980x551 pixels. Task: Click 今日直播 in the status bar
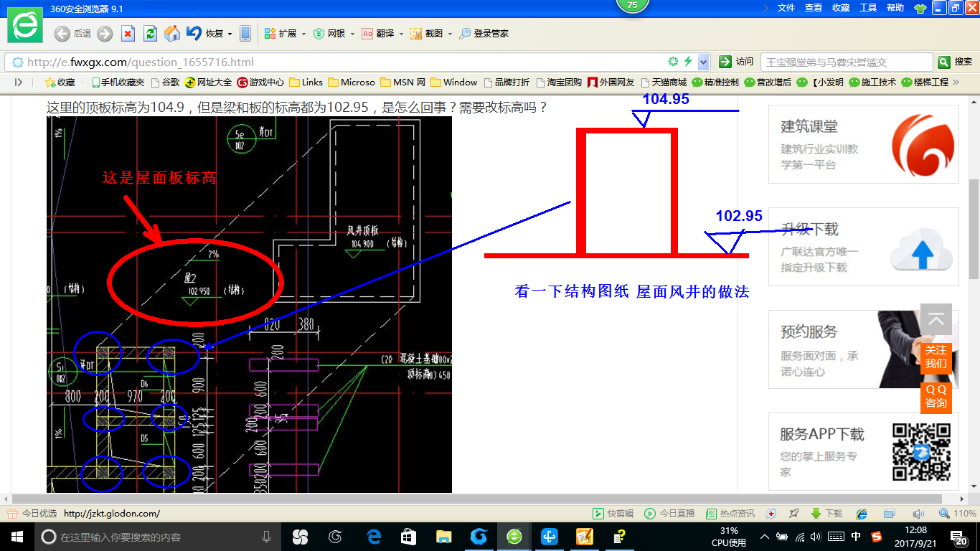coord(669,514)
